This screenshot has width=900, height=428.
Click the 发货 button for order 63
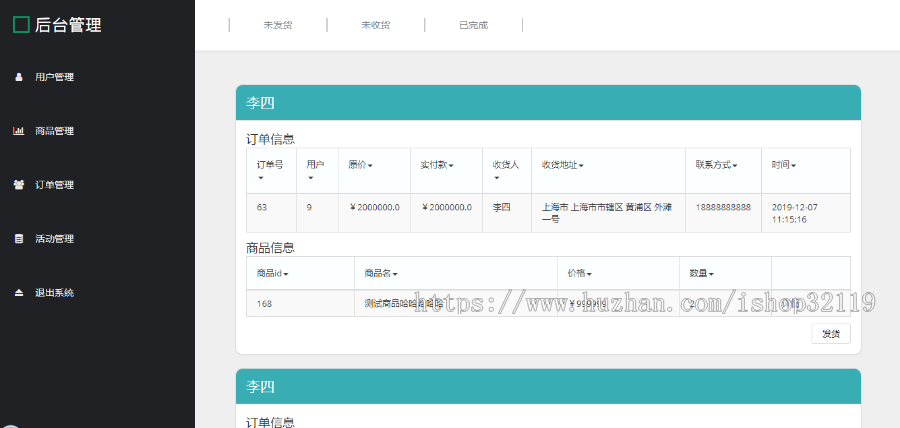[831, 334]
